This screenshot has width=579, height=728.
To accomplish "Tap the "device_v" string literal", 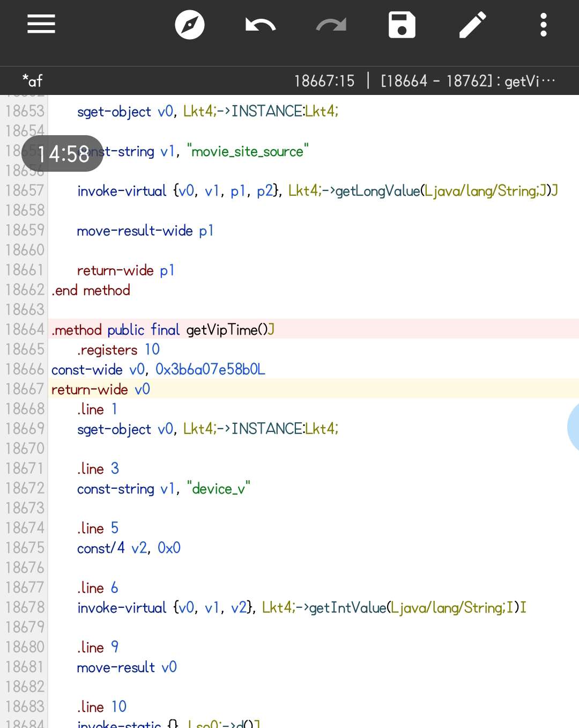I will (x=219, y=489).
